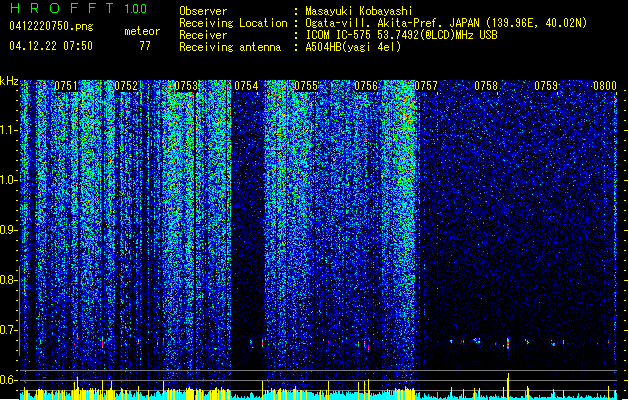Image resolution: width=629 pixels, height=400 pixels.
Task: Click the 0756 time marker
Action: pos(366,86)
